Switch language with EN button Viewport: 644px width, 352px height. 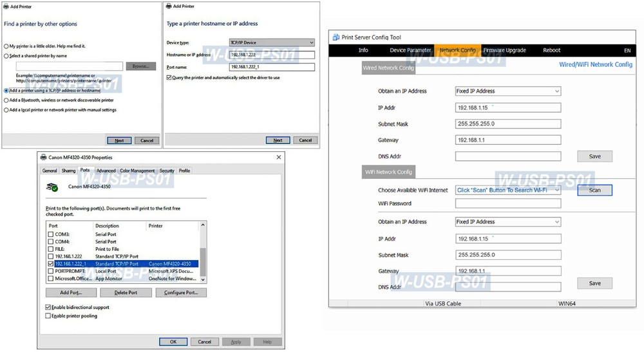point(627,50)
